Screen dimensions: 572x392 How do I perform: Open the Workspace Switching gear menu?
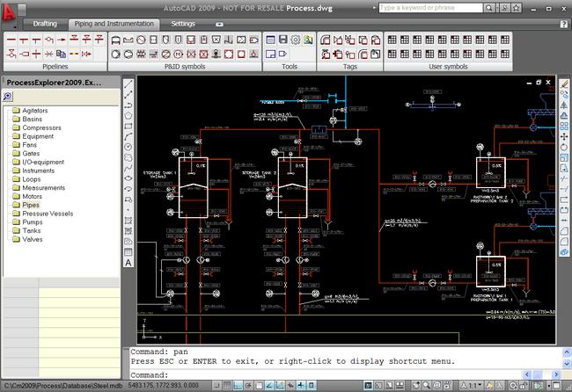pos(513,385)
